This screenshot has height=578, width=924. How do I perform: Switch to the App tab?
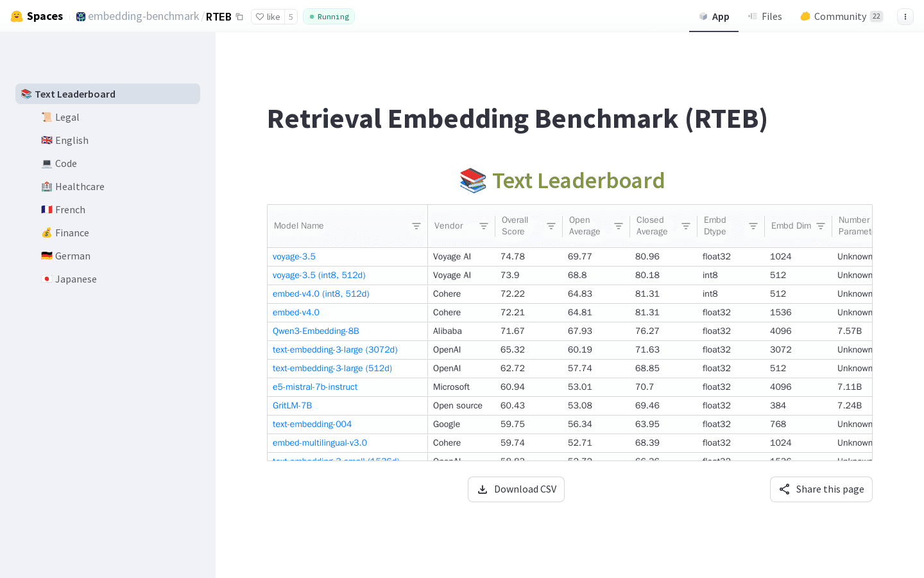point(714,17)
